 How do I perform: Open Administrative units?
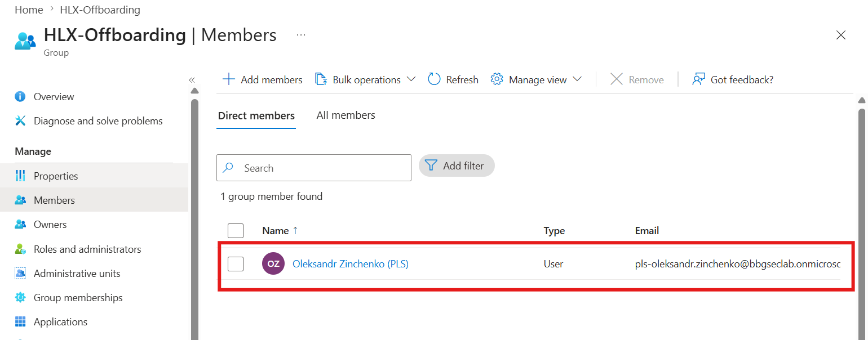coord(77,274)
